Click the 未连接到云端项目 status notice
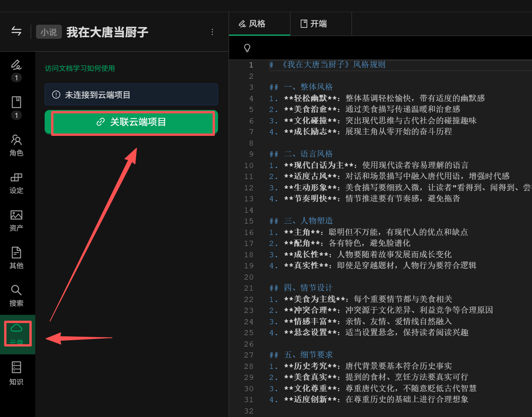This screenshot has height=417, width=532. coord(131,95)
